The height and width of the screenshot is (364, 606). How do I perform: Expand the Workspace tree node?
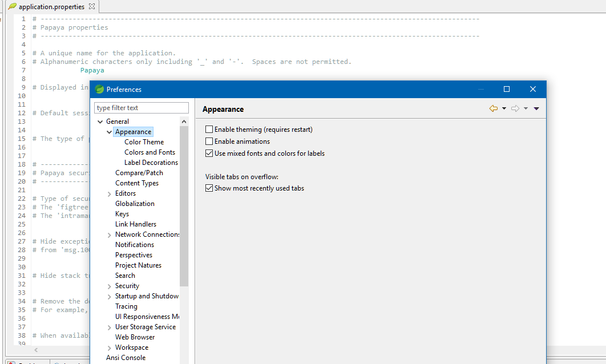tap(109, 348)
